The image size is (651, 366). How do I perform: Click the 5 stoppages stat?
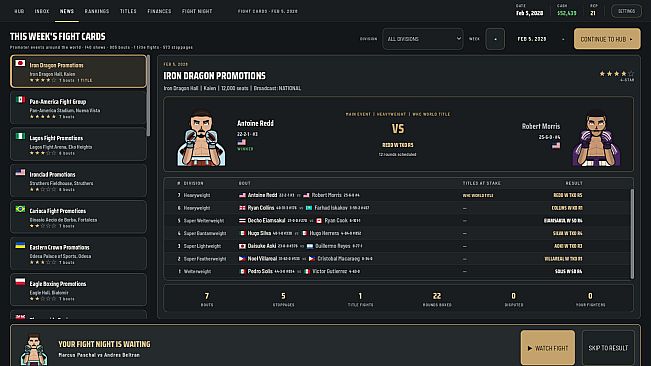click(x=284, y=299)
